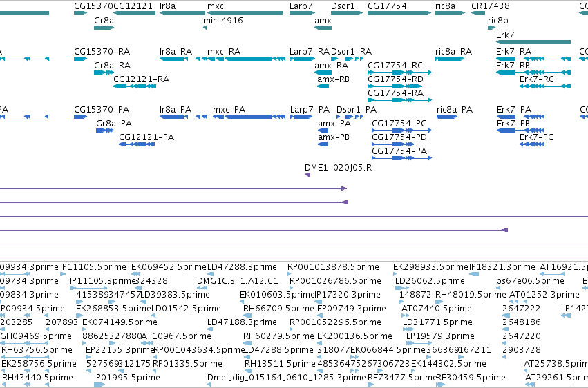Select EST EK200136.5prime
This screenshot has width=588, height=388.
click(x=354, y=336)
